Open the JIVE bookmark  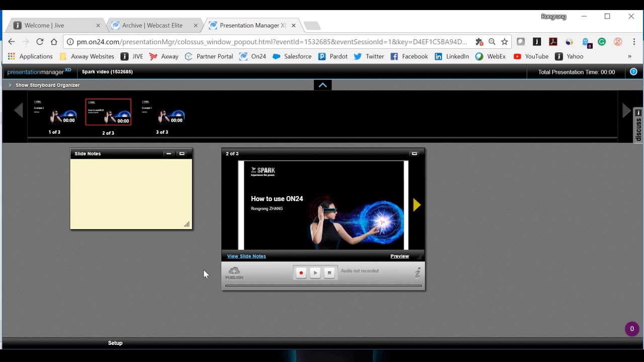pyautogui.click(x=132, y=56)
